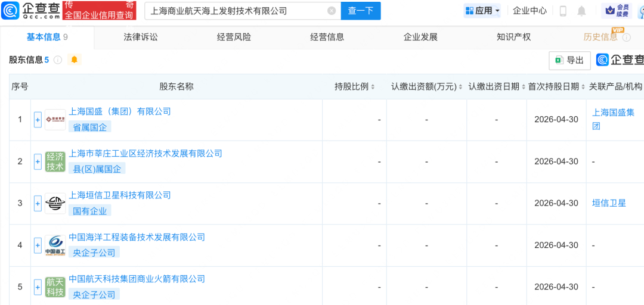Open 上海垣信卫星科技有限公司 link
Screen dimensions: 644x305
[119, 195]
